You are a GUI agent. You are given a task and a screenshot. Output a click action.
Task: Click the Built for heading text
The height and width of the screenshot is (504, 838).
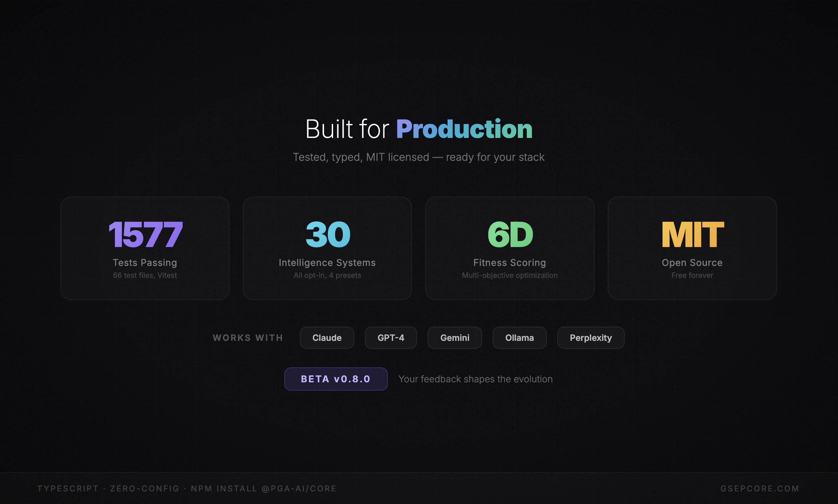(x=347, y=129)
